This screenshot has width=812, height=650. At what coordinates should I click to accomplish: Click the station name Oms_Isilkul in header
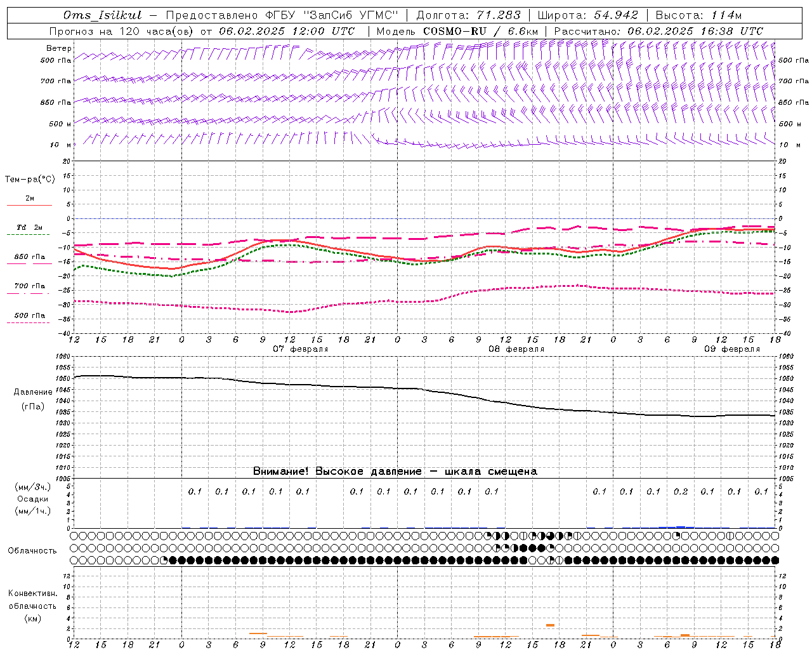[102, 15]
